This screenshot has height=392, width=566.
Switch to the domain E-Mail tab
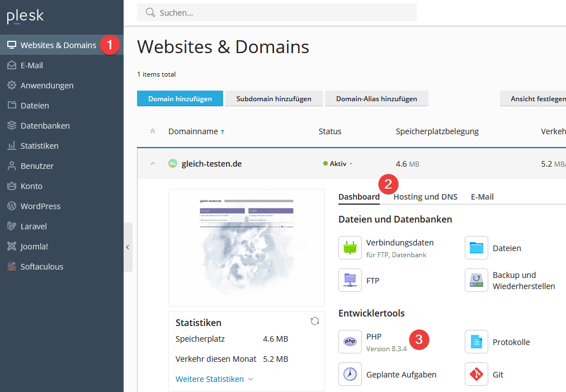coord(482,197)
